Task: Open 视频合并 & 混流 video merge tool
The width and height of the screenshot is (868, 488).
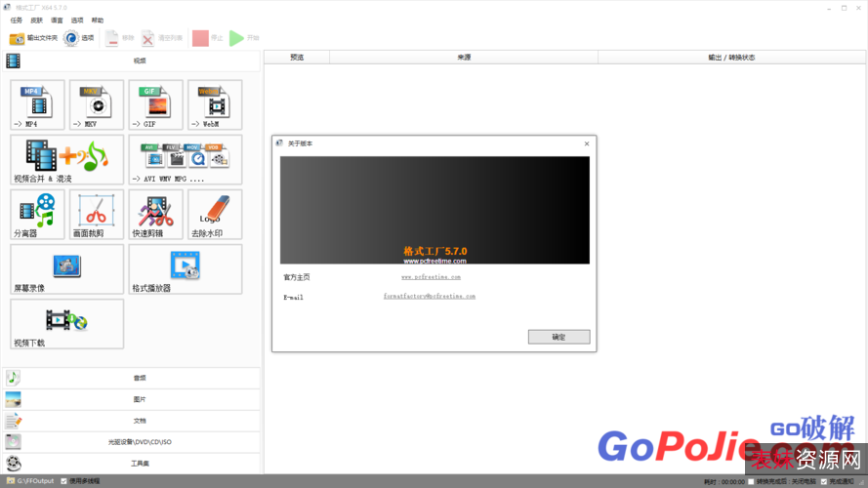Action: click(67, 159)
